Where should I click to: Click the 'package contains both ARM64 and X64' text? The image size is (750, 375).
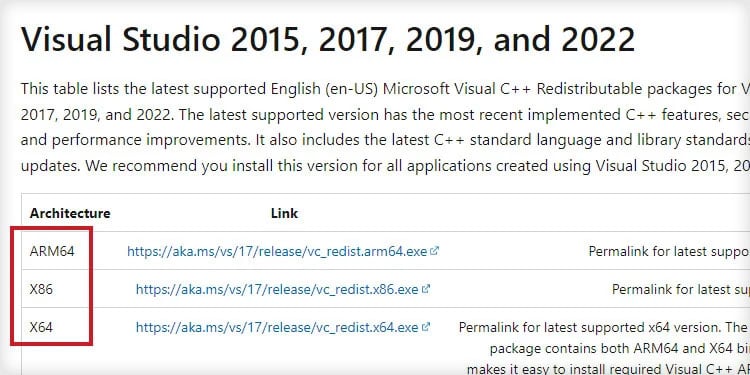620,349
